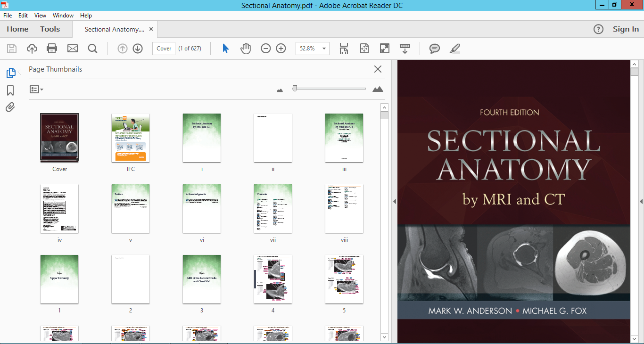
Task: Open the Edit menu
Action: click(x=23, y=16)
